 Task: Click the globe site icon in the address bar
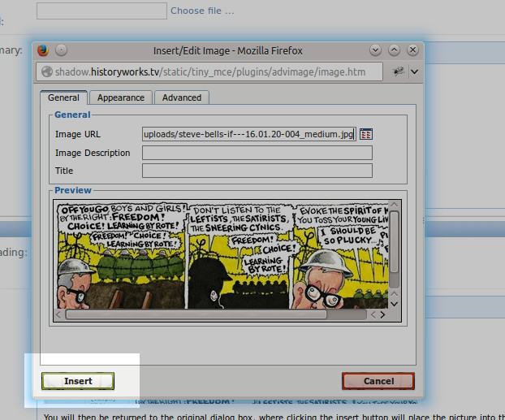[x=47, y=71]
